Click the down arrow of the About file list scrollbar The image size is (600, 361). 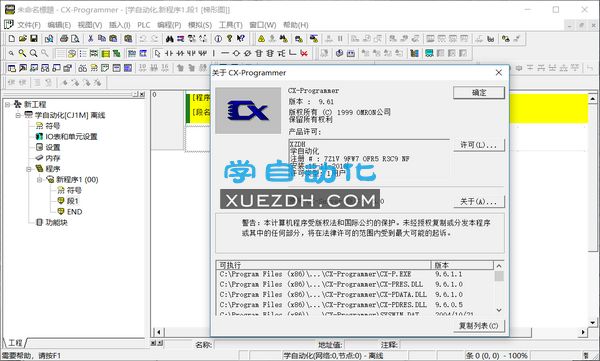[499, 310]
